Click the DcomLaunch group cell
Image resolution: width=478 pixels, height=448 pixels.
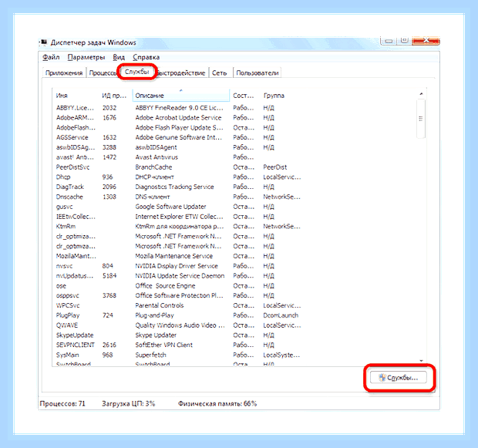(281, 315)
